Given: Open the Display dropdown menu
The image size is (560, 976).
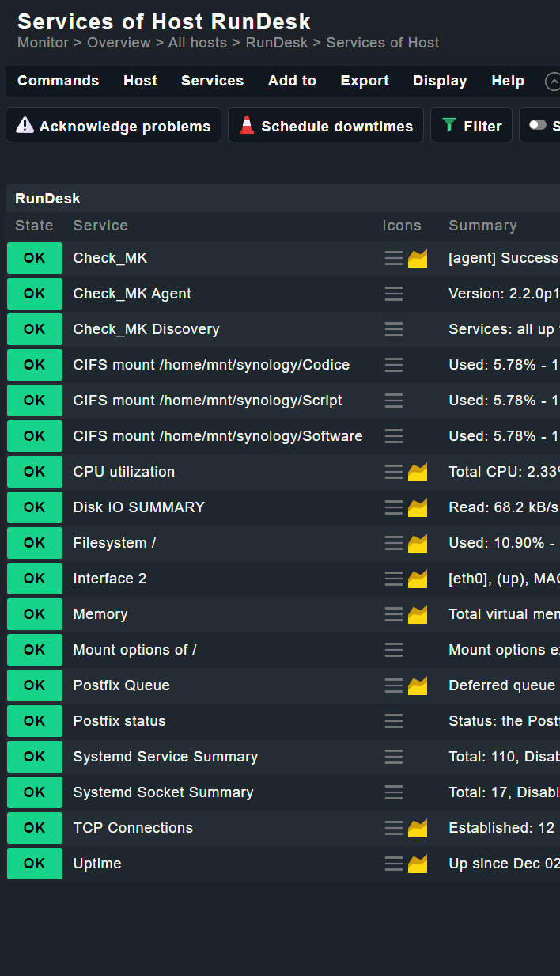Looking at the screenshot, I should (x=440, y=81).
